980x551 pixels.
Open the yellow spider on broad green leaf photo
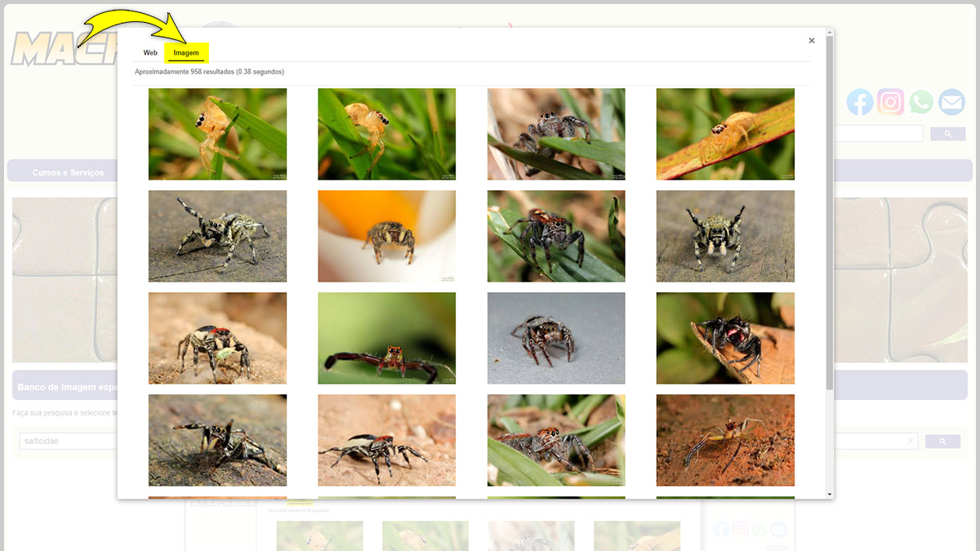coord(386,134)
